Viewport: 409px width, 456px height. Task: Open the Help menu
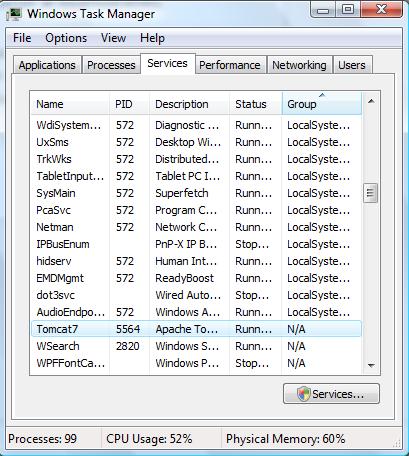(152, 38)
